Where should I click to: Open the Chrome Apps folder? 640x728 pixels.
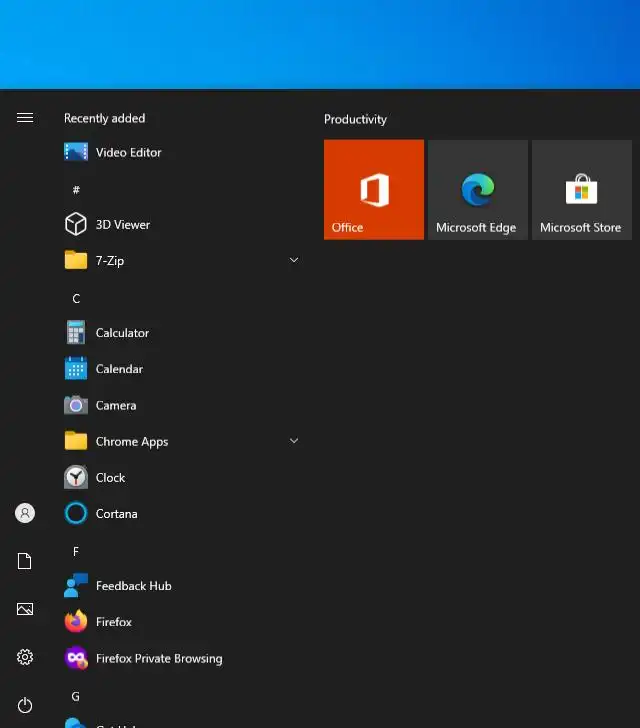click(181, 442)
